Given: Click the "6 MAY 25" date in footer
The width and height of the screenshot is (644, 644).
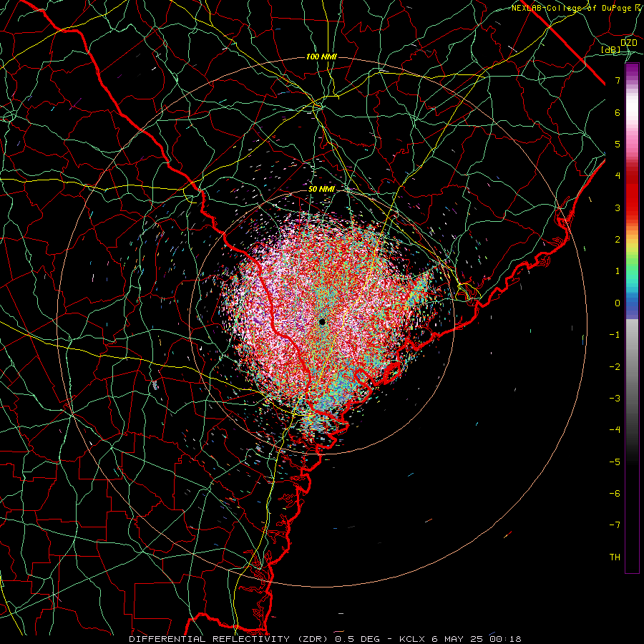Looking at the screenshot, I should point(458,639).
